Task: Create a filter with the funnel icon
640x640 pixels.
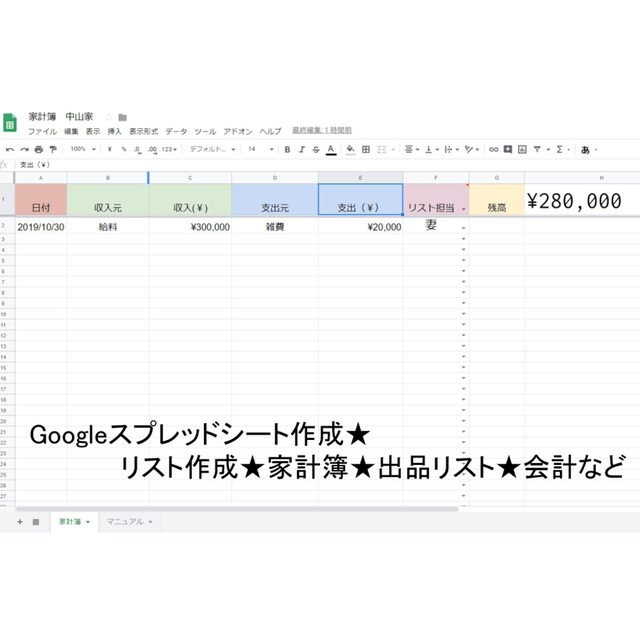Action: click(537, 149)
